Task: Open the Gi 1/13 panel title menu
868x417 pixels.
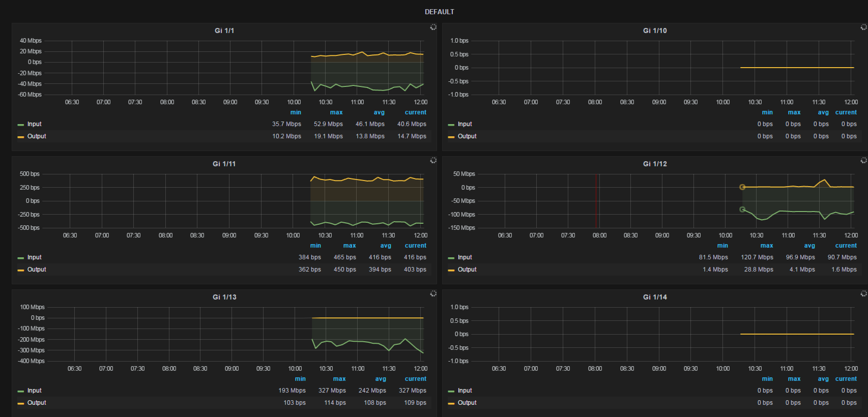Action: pos(224,297)
